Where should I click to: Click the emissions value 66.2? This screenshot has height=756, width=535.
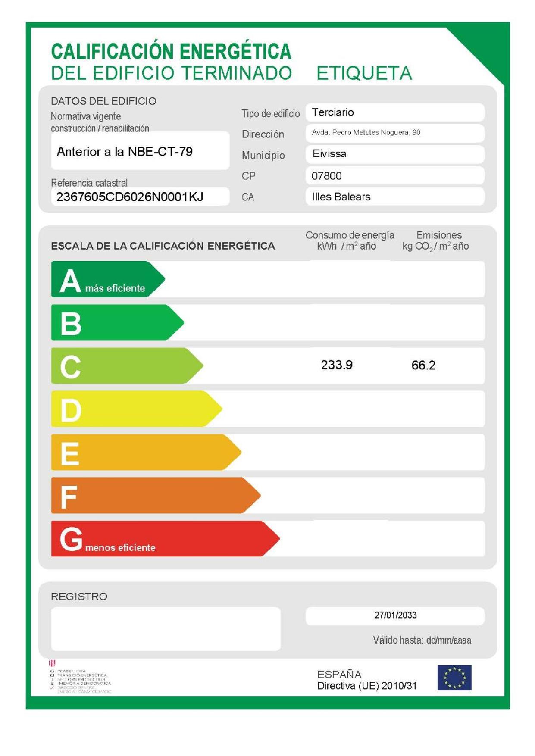[423, 366]
